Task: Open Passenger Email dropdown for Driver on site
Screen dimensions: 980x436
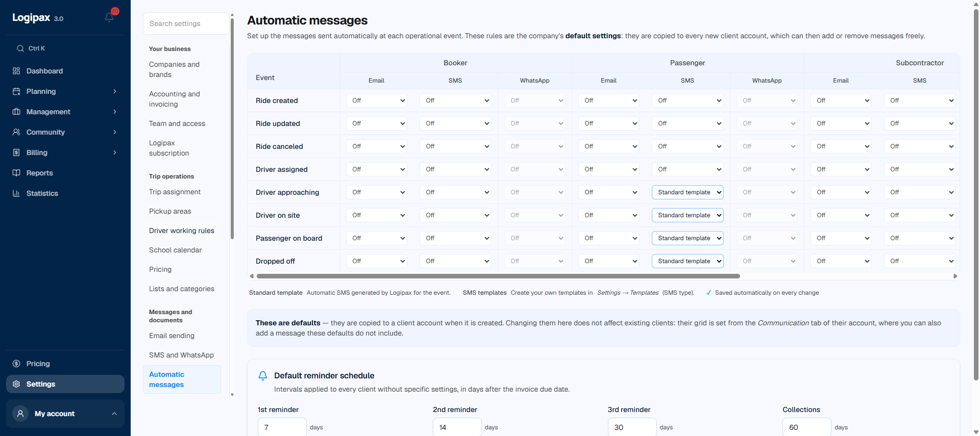Action: pos(609,215)
